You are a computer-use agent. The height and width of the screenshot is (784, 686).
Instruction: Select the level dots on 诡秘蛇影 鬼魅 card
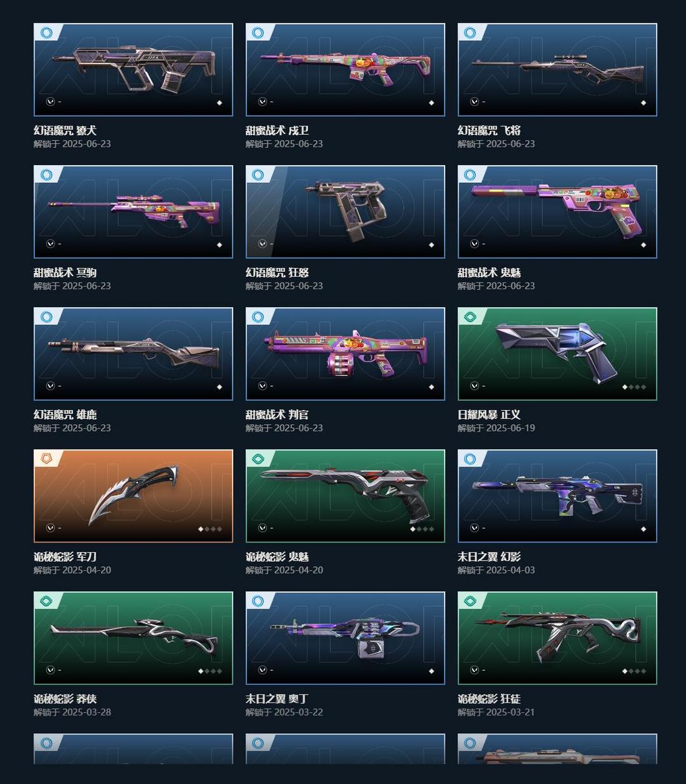(x=422, y=529)
